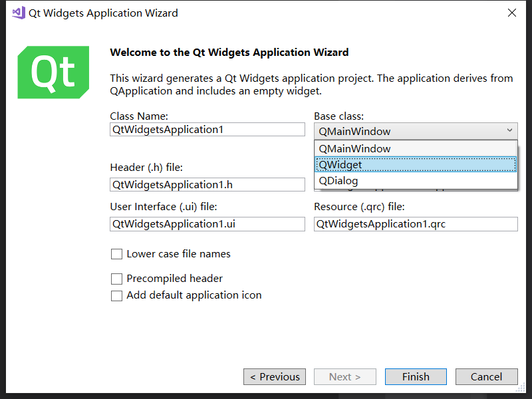
Task: Tick the Precompiled header checkbox
Action: coord(117,279)
